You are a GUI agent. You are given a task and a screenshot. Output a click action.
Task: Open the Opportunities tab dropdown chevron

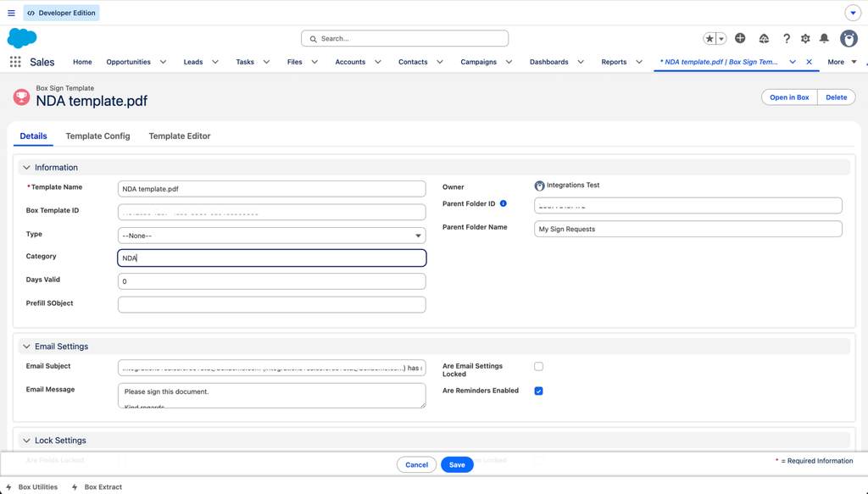164,62
